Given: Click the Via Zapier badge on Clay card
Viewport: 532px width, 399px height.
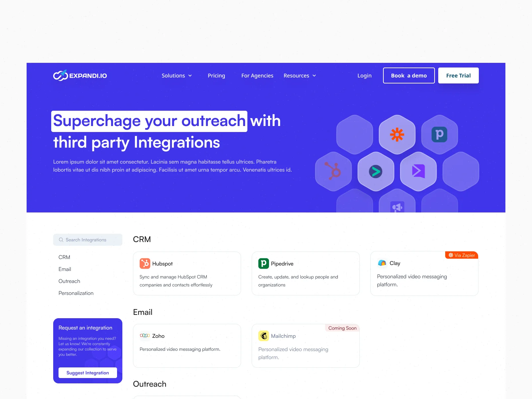Looking at the screenshot, I should (x=462, y=255).
